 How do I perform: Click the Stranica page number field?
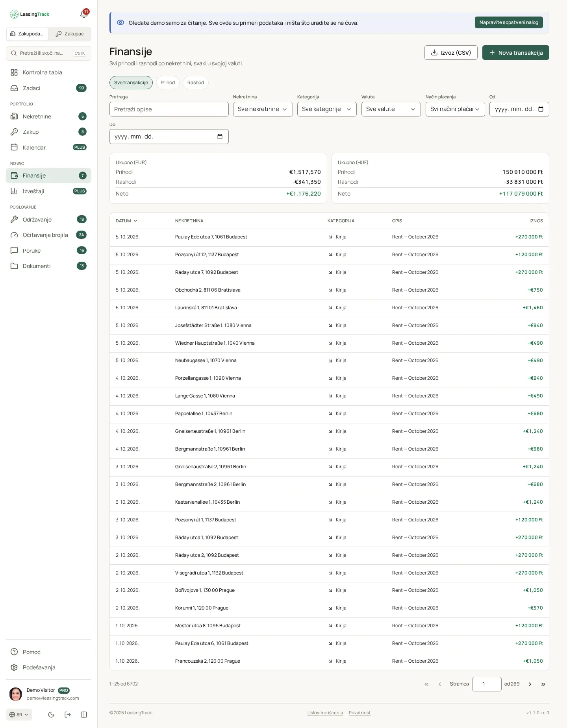click(x=487, y=684)
